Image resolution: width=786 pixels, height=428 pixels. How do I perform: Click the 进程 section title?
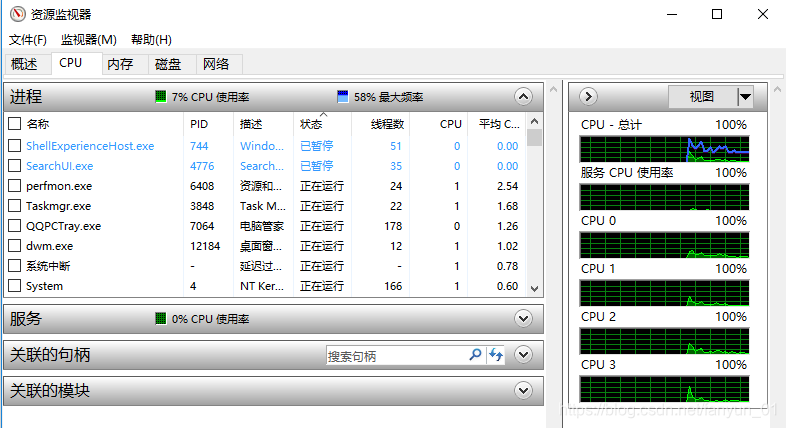pyautogui.click(x=26, y=96)
